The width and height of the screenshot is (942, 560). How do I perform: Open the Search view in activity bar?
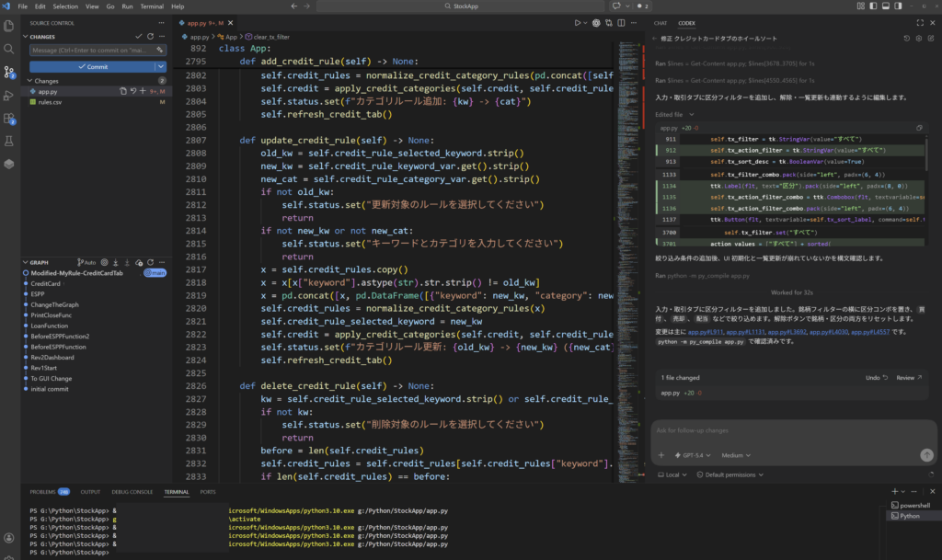(9, 48)
